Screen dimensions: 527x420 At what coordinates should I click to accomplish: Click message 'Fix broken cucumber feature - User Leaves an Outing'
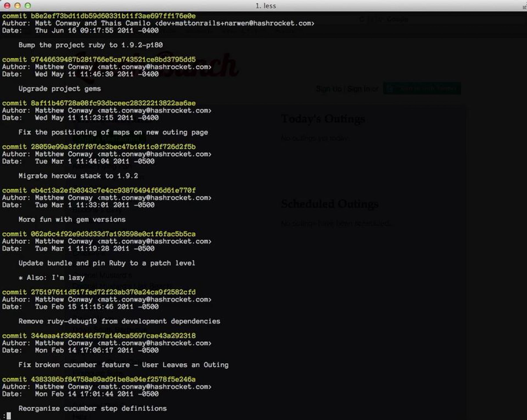tap(123, 365)
